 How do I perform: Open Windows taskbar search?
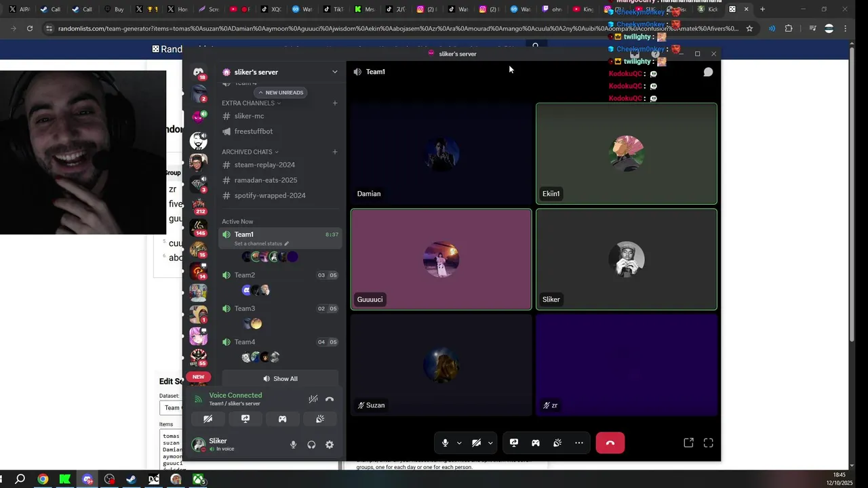[x=20, y=479]
